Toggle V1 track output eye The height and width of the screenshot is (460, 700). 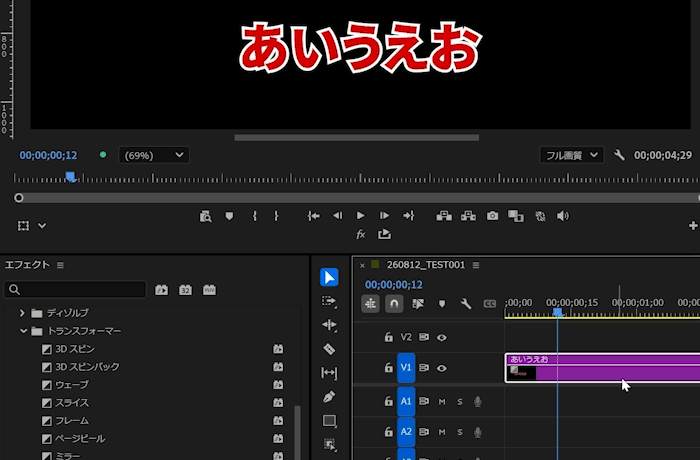point(442,368)
